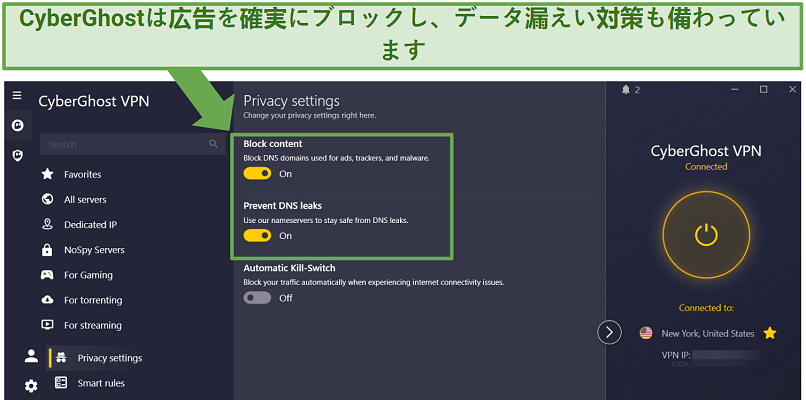Click the For streaming play icon
The image size is (806, 400).
coord(47,325)
